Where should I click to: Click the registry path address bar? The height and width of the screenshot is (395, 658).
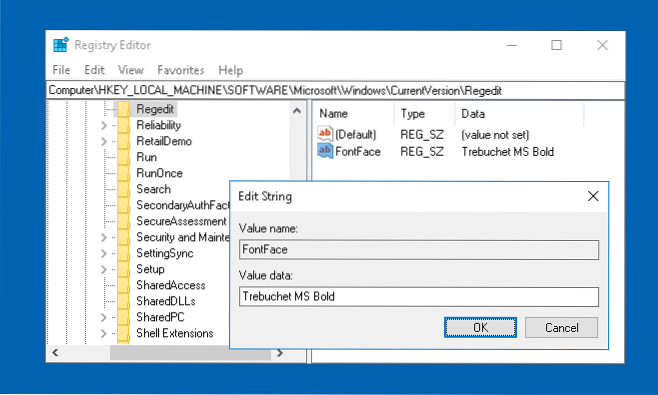tap(335, 91)
